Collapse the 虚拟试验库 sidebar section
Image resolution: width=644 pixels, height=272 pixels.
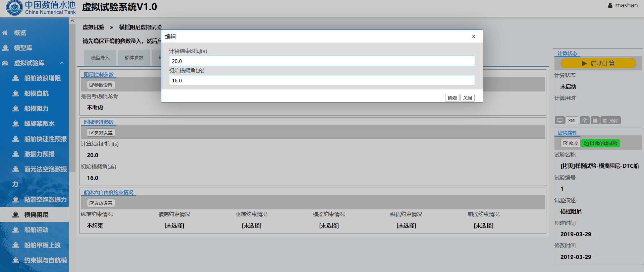pyautogui.click(x=62, y=63)
